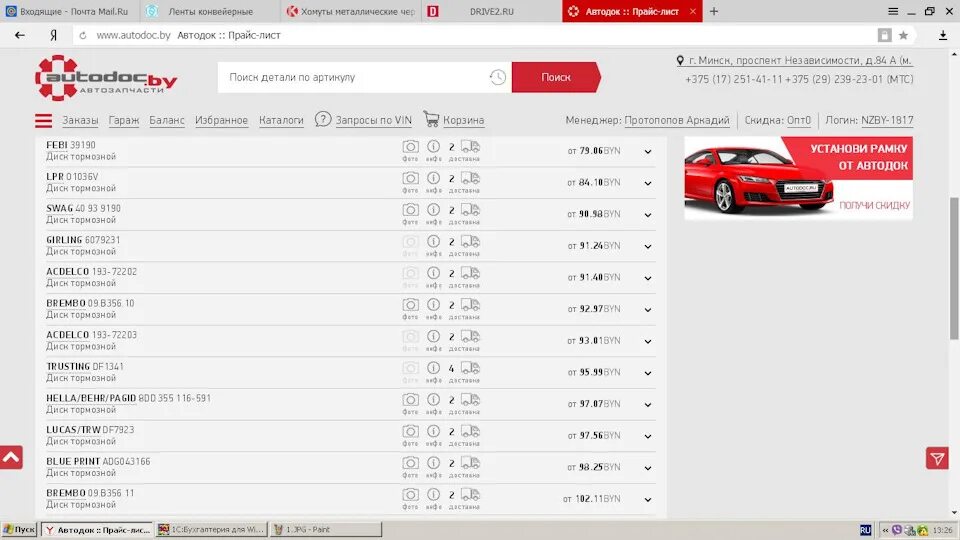The width and height of the screenshot is (960, 540).
Task: Click the red Поиск button
Action: [x=556, y=77]
